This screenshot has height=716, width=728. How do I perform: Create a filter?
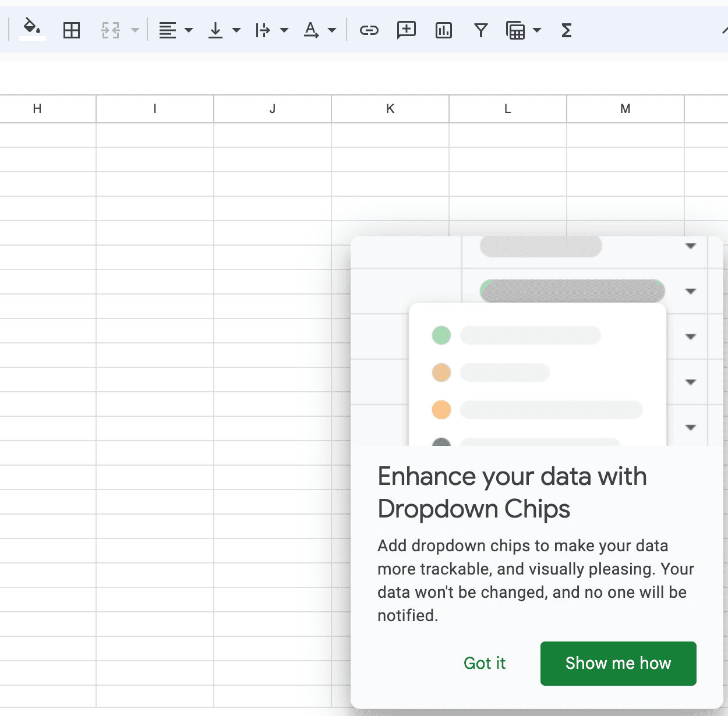tap(480, 30)
